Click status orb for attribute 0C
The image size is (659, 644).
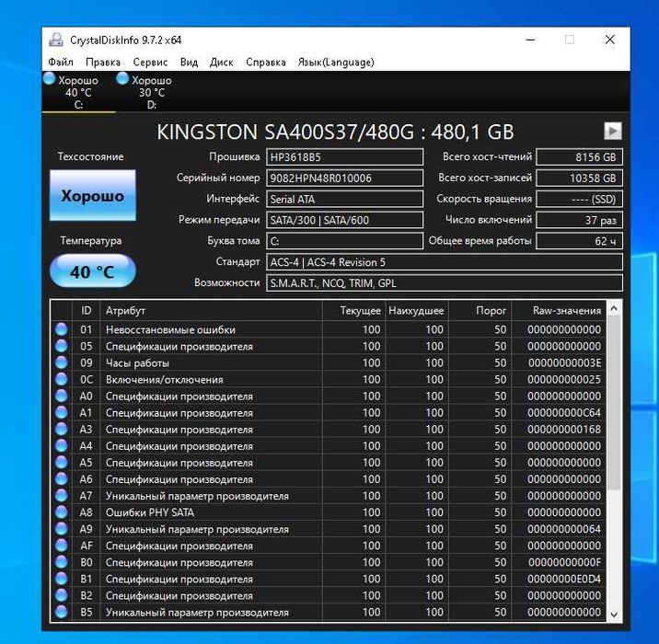click(62, 379)
